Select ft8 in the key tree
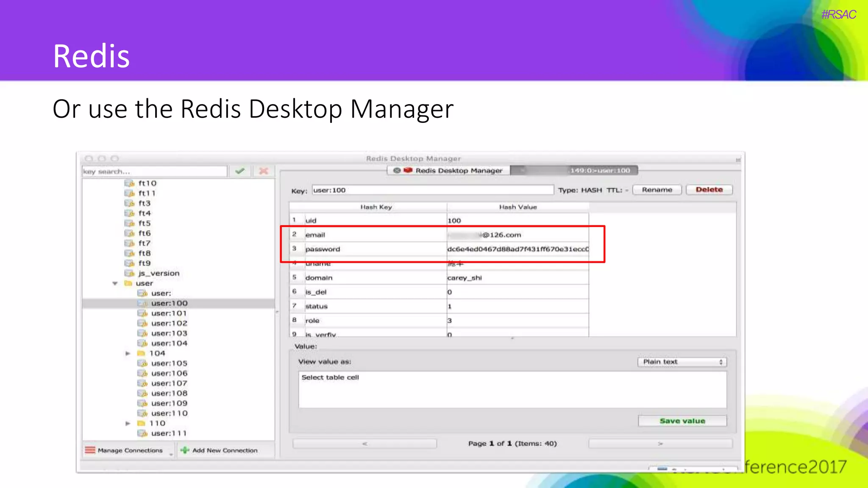The height and width of the screenshot is (488, 868). [x=145, y=253]
